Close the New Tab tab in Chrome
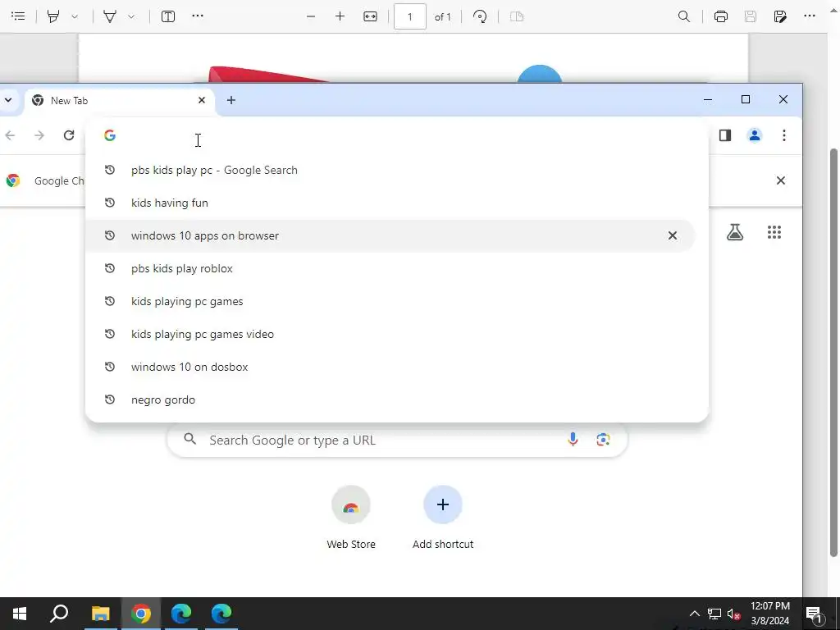 (202, 100)
